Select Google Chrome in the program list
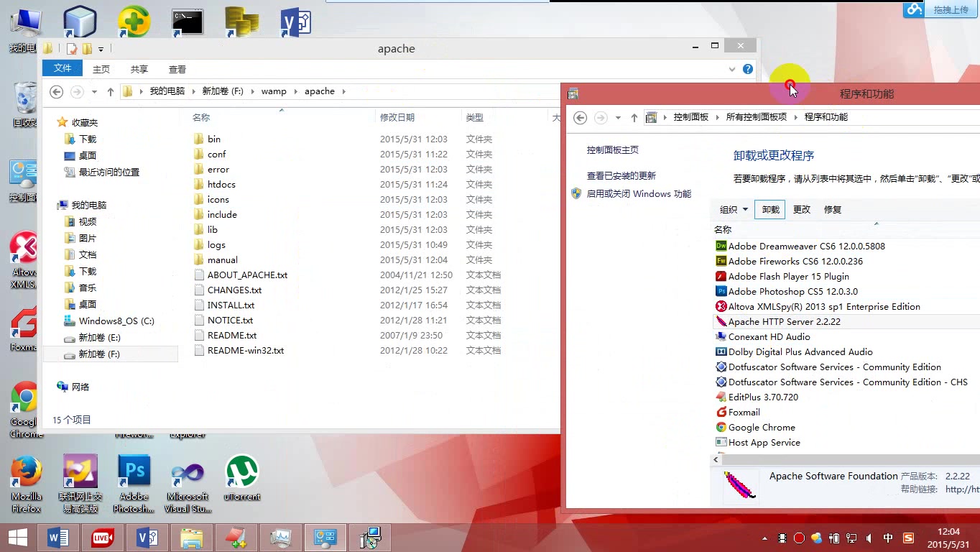The image size is (980, 552). [x=762, y=427]
